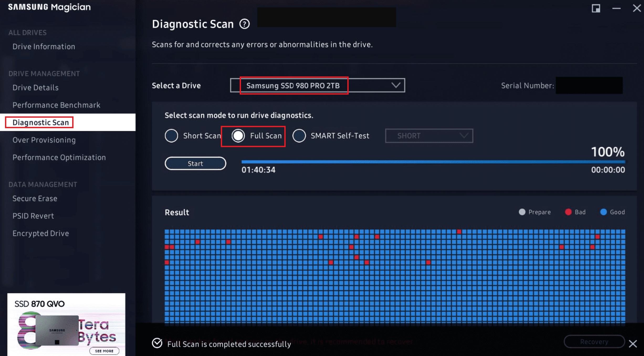Open the Select a Drive dropdown
This screenshot has height=356, width=644.
click(x=318, y=85)
